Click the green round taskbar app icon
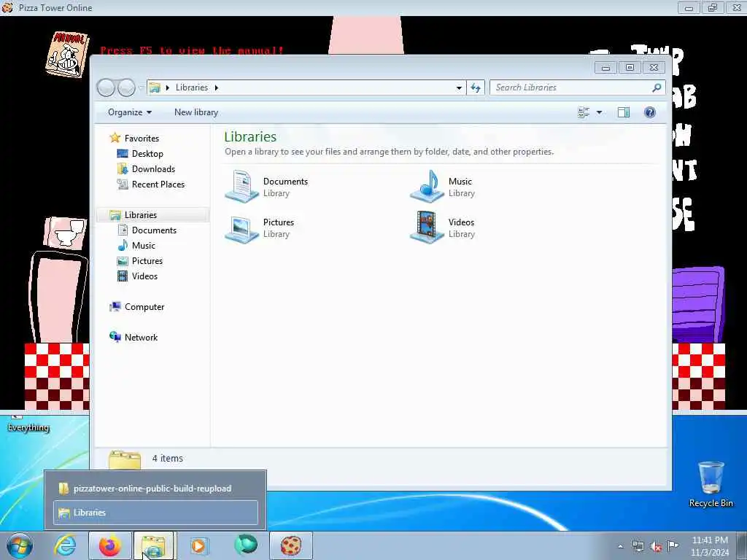The height and width of the screenshot is (560, 747). coord(245,545)
